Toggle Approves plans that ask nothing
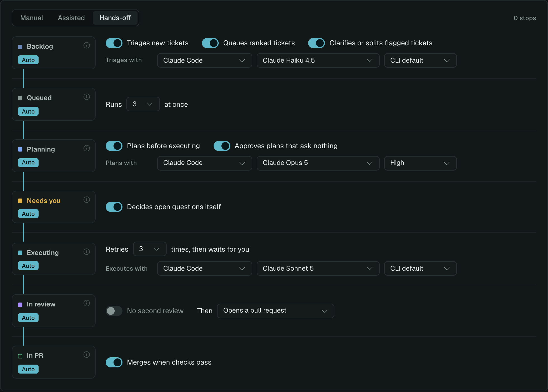The image size is (548, 392). pyautogui.click(x=222, y=146)
